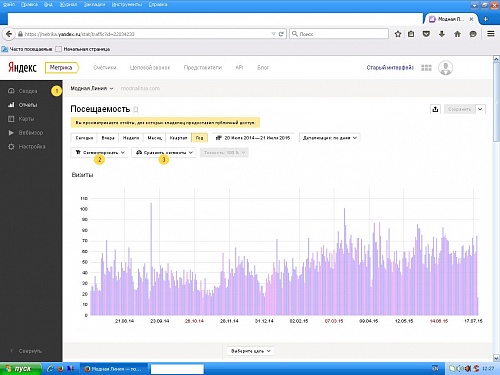Open the API link in header
The width and height of the screenshot is (500, 375).
tap(239, 67)
